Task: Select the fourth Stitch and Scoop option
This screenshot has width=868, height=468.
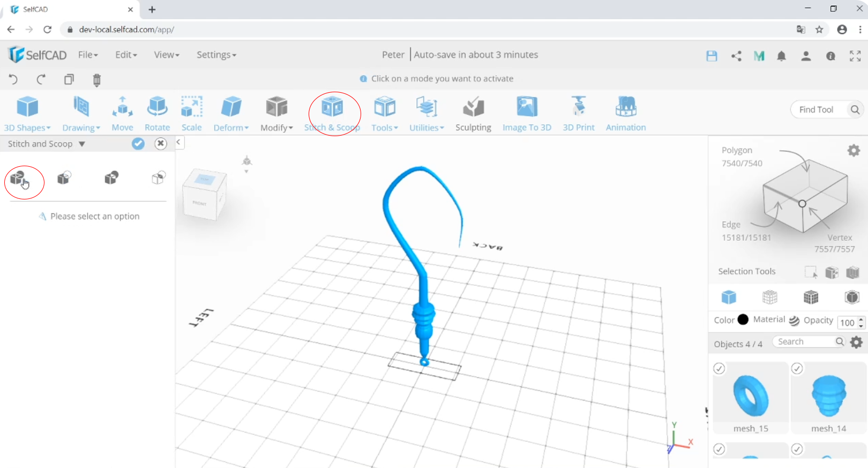Action: pos(159,177)
